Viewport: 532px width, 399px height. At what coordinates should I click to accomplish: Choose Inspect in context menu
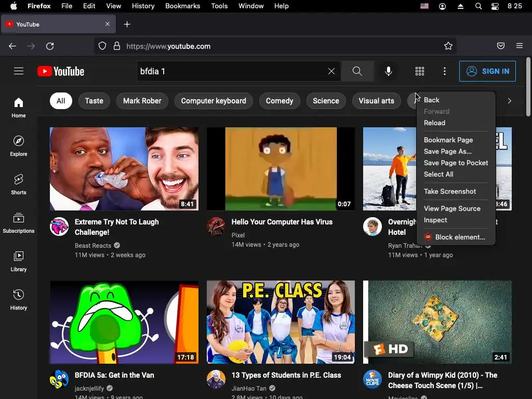456,220
